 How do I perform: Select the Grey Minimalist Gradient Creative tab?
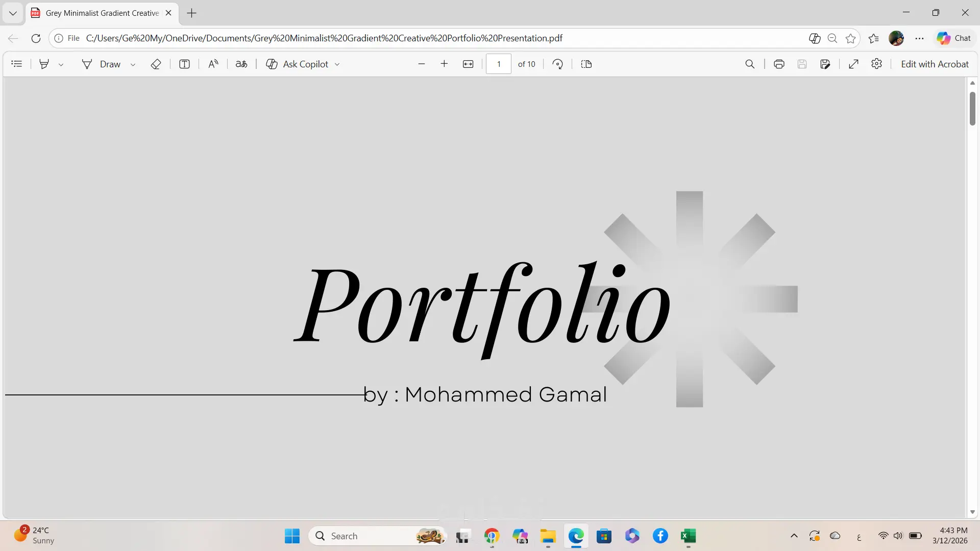[x=102, y=13]
